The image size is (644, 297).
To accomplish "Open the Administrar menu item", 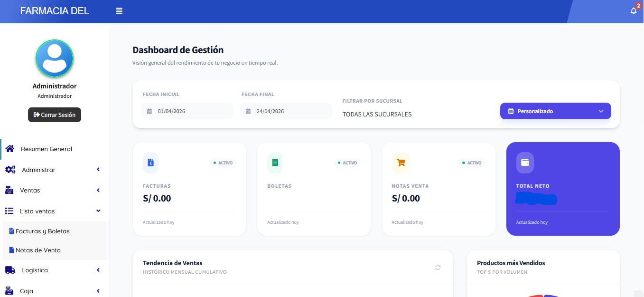I will click(x=55, y=170).
